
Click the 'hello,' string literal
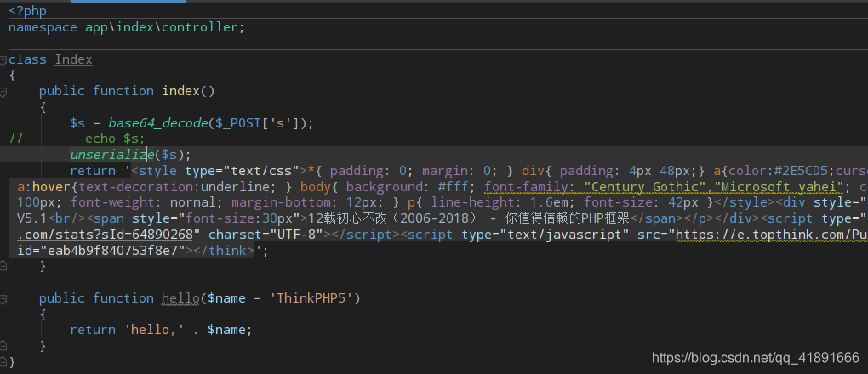click(x=155, y=330)
